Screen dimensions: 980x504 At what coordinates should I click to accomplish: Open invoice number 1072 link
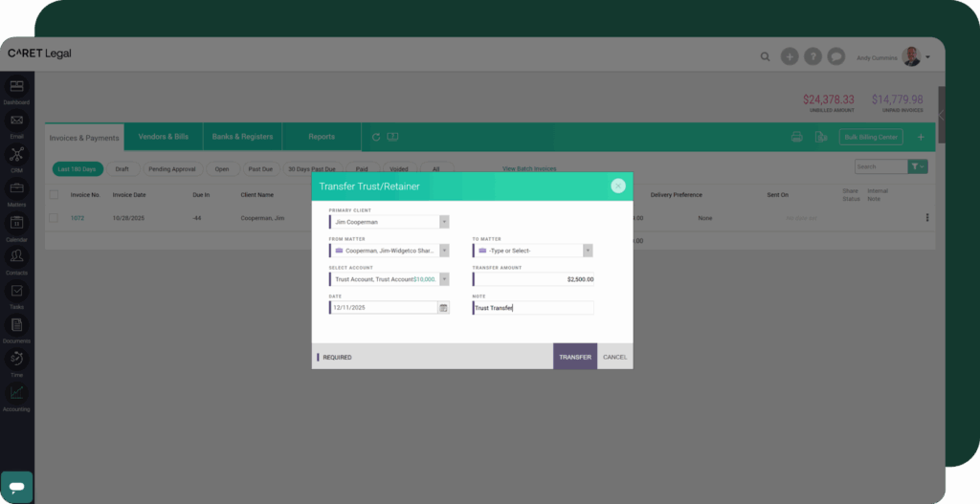(78, 218)
